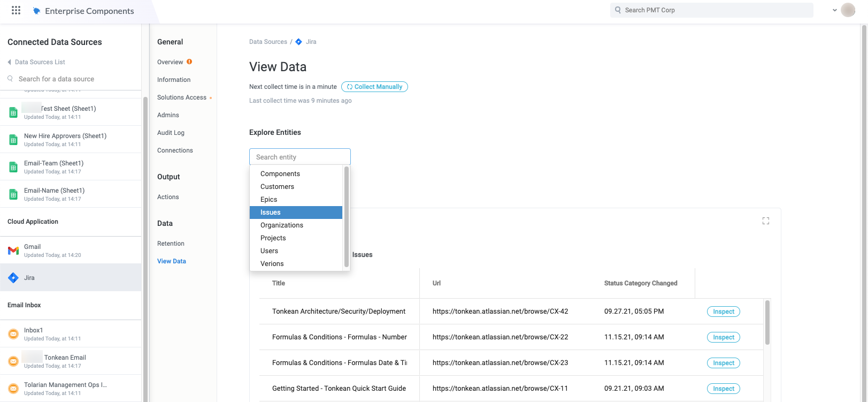
Task: Inspect the CX-23 Formulas Date issue
Action: (724, 363)
